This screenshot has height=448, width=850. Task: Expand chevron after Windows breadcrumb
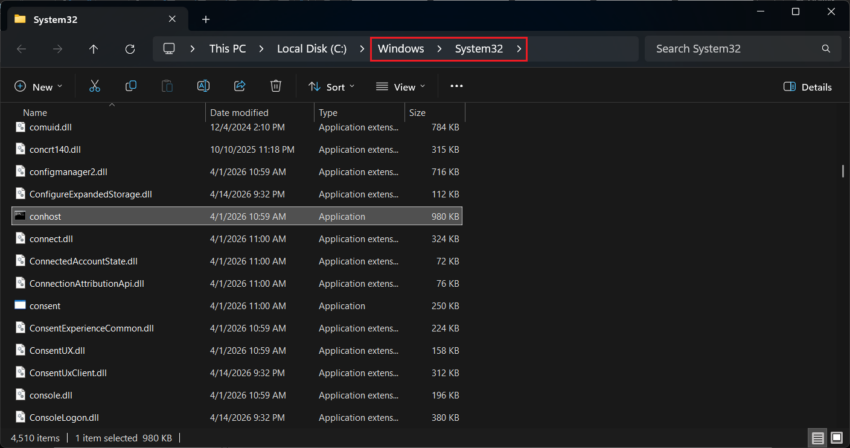[439, 49]
